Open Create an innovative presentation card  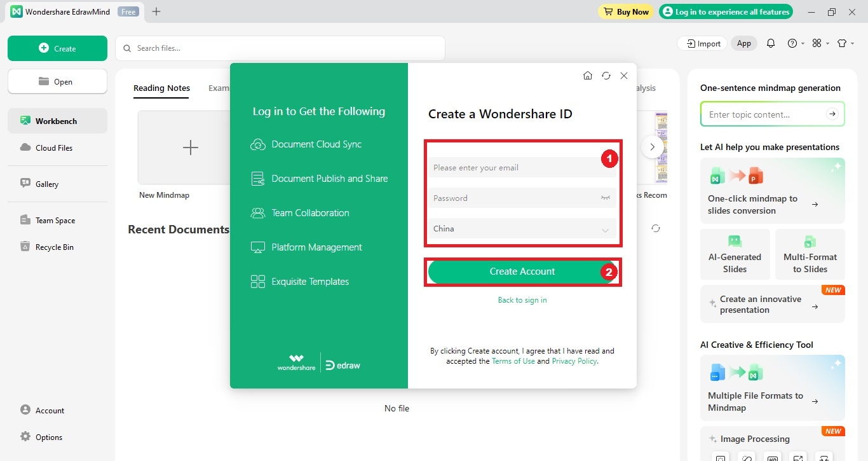(773, 304)
